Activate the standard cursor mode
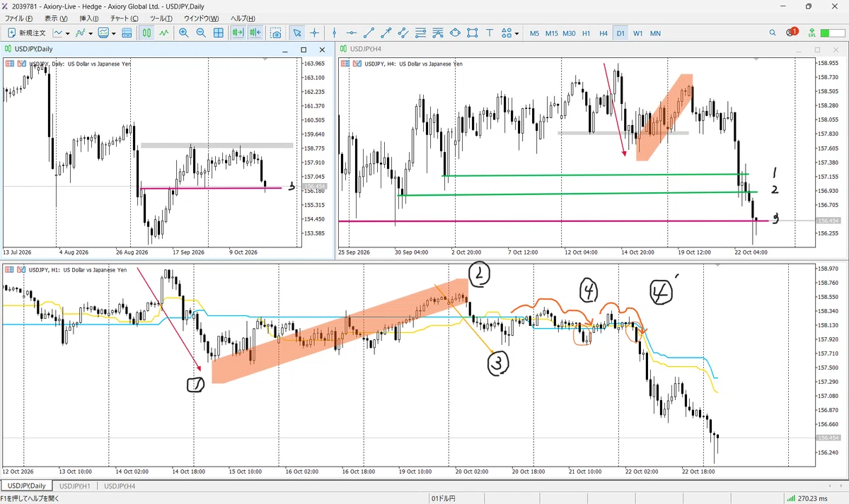This screenshot has width=849, height=504. coord(297,33)
